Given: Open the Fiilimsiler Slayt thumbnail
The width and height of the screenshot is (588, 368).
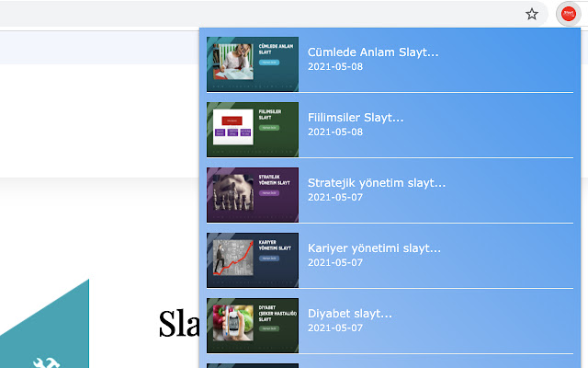Looking at the screenshot, I should (x=253, y=130).
